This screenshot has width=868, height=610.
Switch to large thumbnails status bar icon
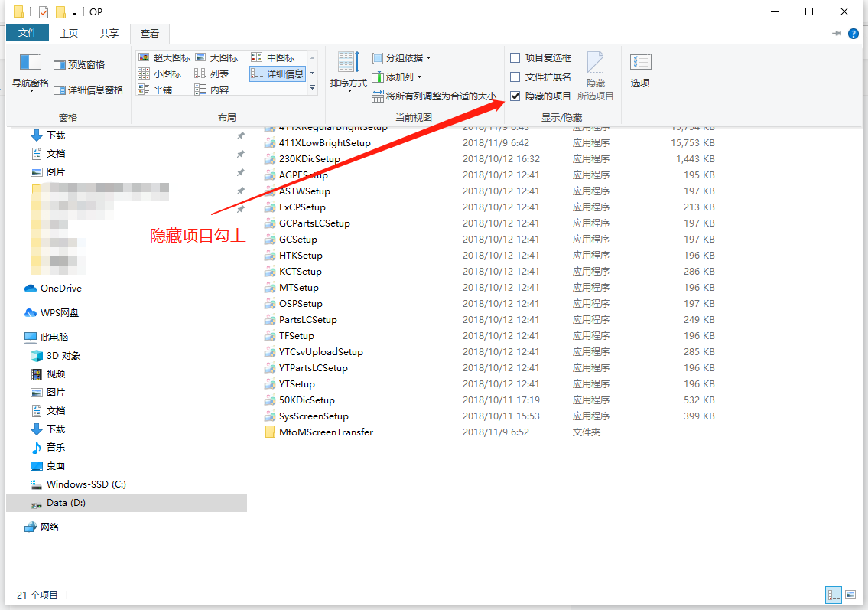[851, 595]
